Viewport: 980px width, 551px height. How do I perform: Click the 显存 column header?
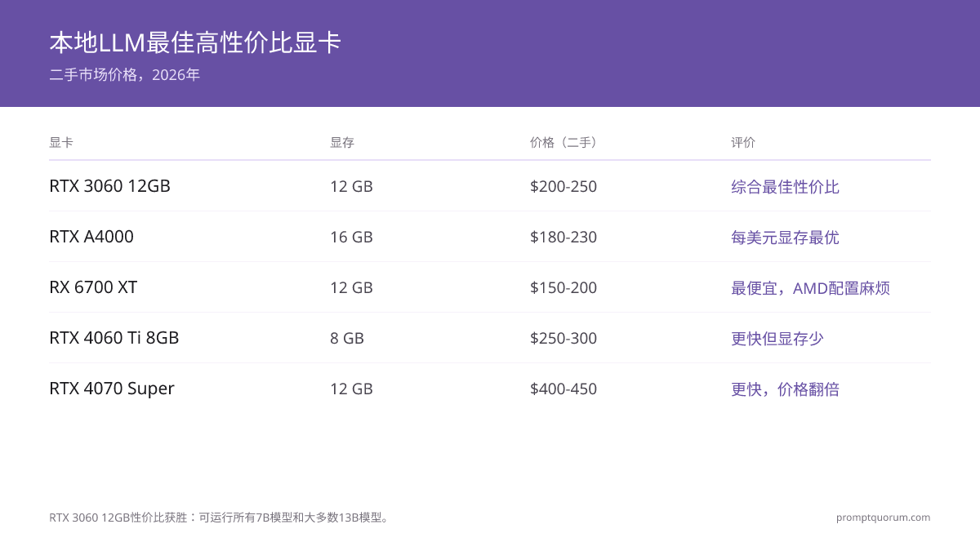pos(342,142)
